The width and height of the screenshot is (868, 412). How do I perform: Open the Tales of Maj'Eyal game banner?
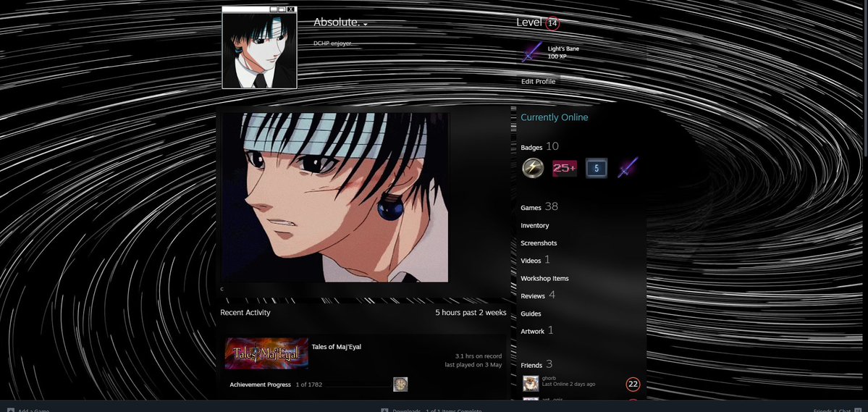tap(266, 353)
